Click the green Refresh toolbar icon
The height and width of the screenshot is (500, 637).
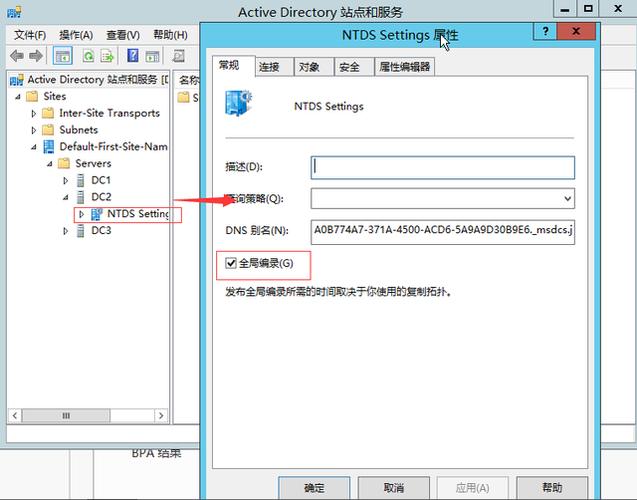click(88, 56)
